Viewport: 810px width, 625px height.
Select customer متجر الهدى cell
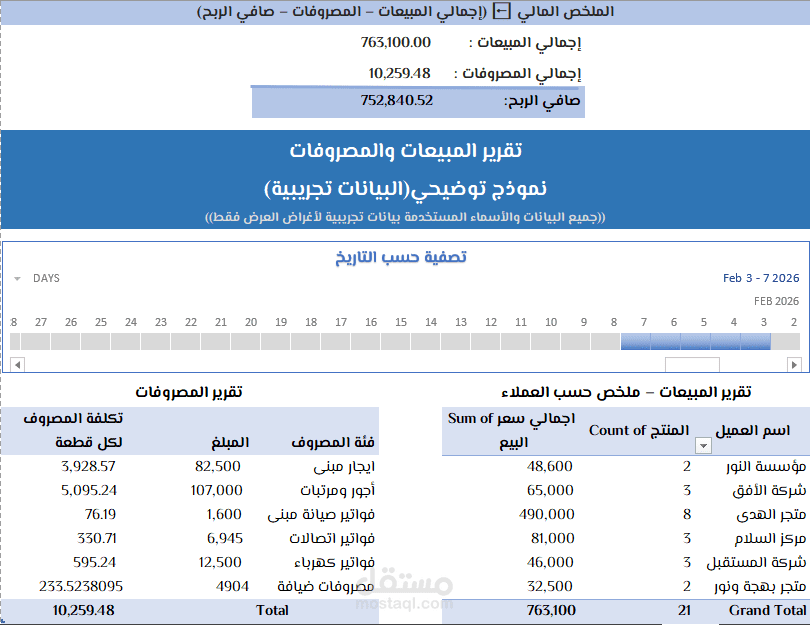[x=771, y=514]
